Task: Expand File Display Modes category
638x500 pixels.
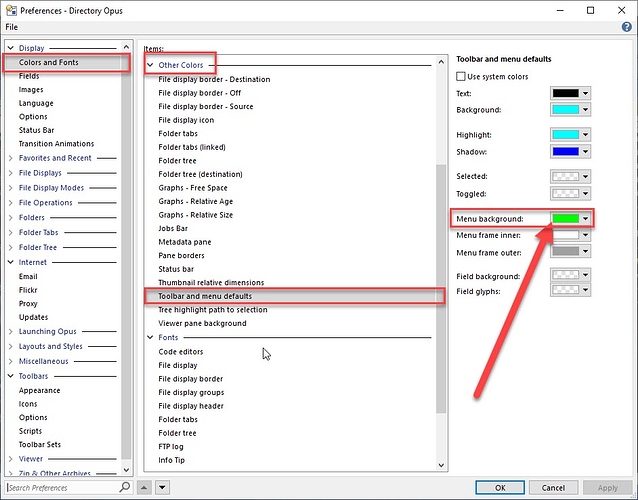Action: [11, 188]
